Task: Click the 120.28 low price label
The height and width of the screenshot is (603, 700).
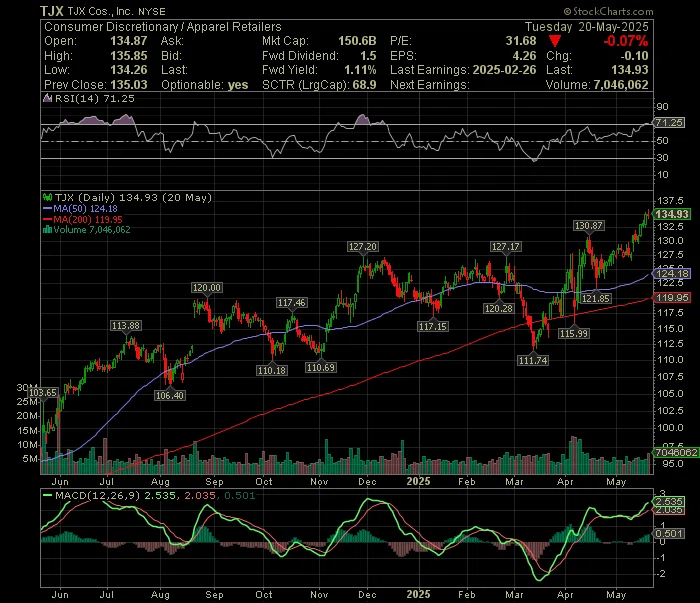Action: (x=499, y=308)
